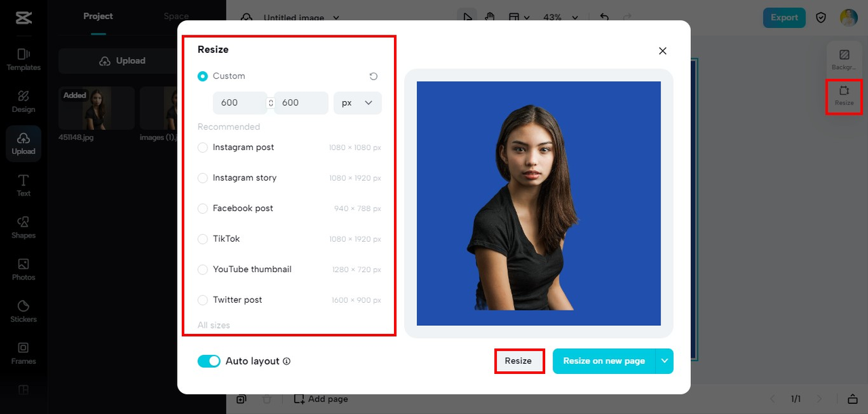
Task: Choose the Instagram post size option
Action: click(x=290, y=147)
